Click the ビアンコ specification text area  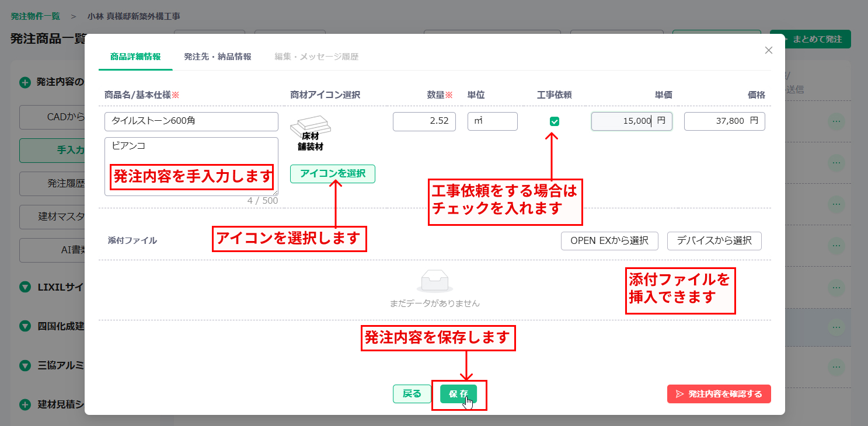pyautogui.click(x=191, y=166)
